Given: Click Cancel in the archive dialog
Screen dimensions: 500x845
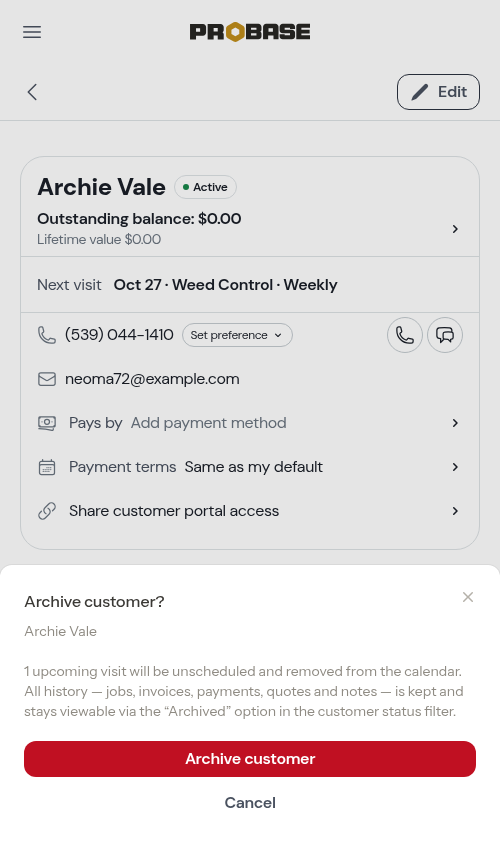Looking at the screenshot, I should coord(250,803).
